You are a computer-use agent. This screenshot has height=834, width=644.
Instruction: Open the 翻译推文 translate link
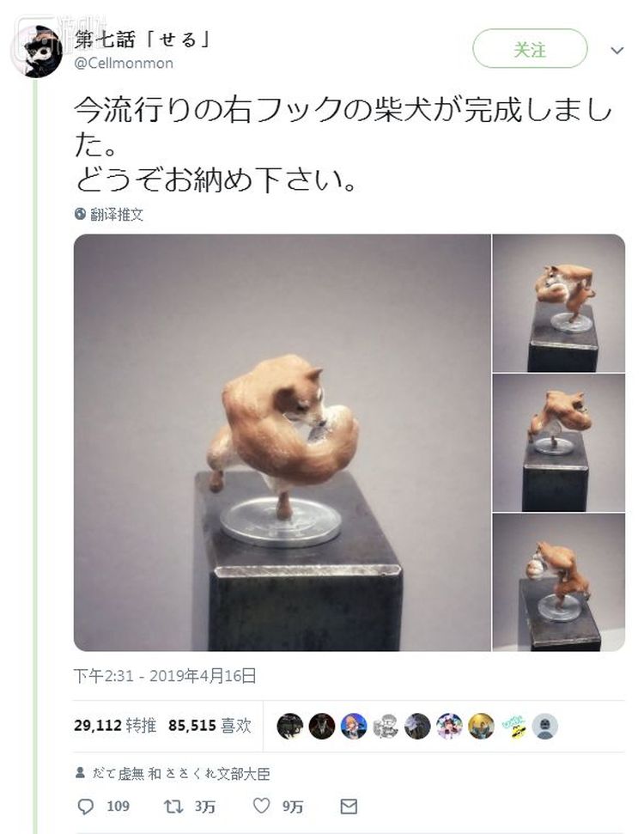[117, 215]
